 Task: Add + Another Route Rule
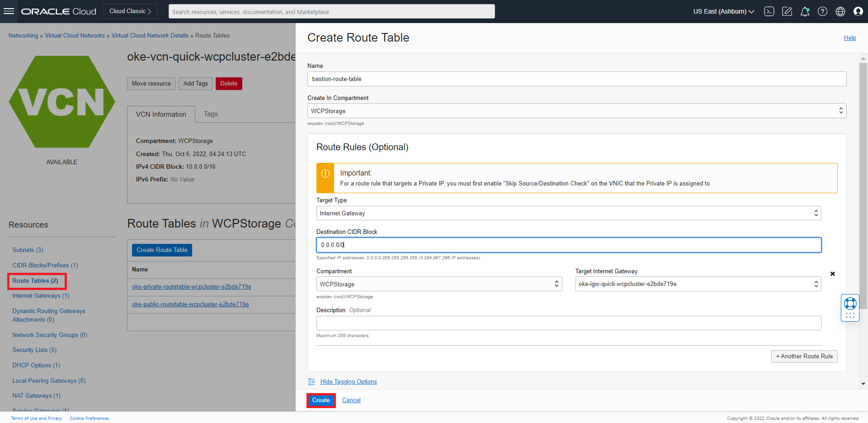804,356
